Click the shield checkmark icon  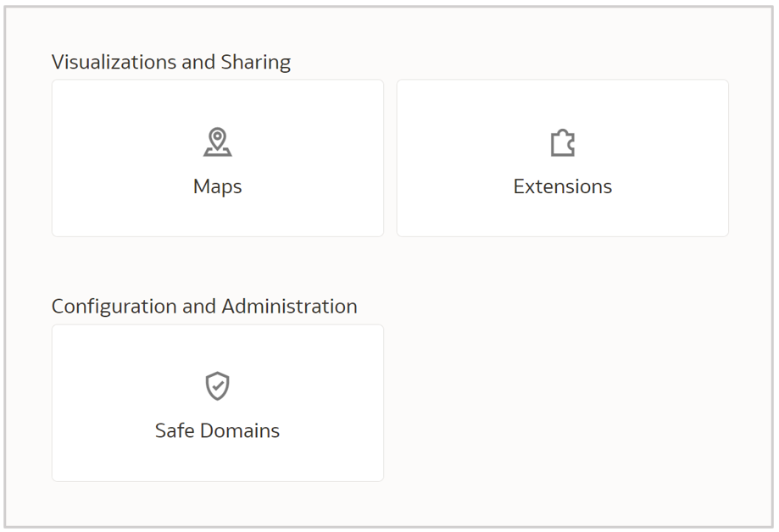pyautogui.click(x=218, y=386)
